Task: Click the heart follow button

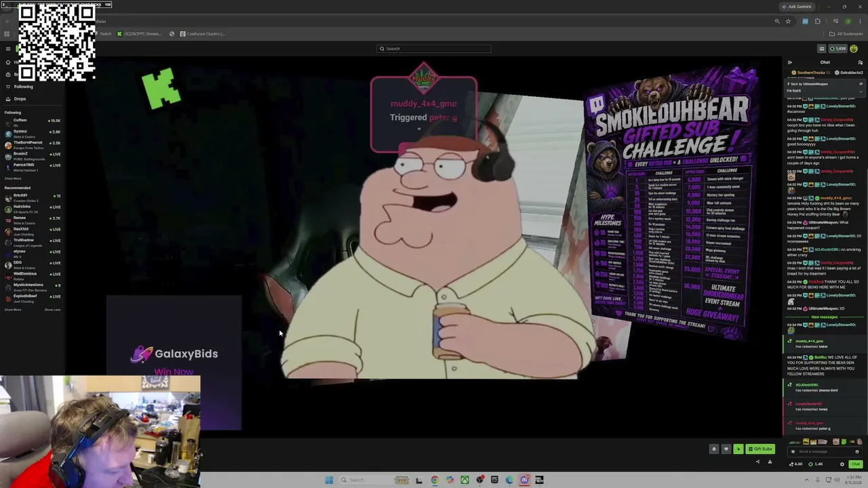Action: [726, 449]
